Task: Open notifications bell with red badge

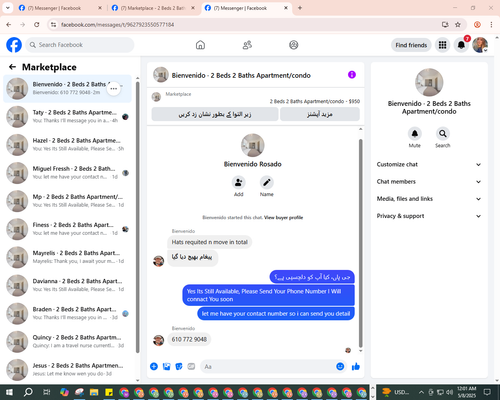Action: coord(461,45)
